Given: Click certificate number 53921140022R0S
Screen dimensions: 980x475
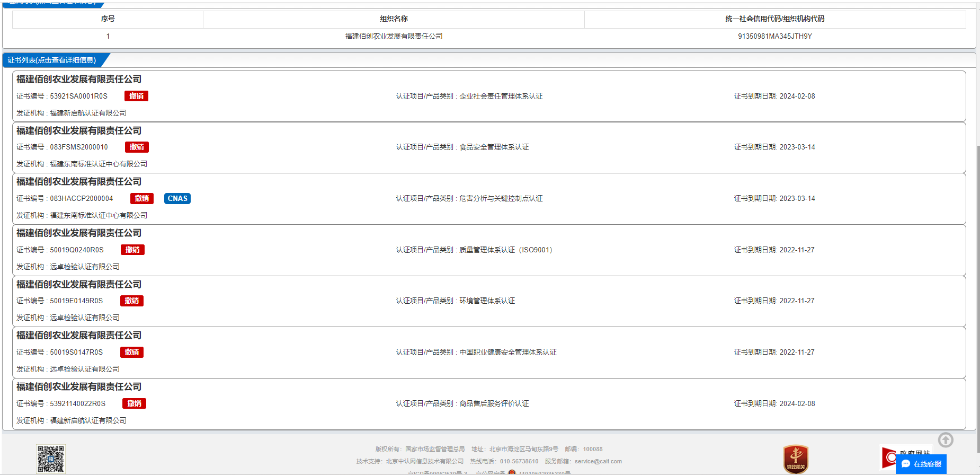Looking at the screenshot, I should 78,403.
